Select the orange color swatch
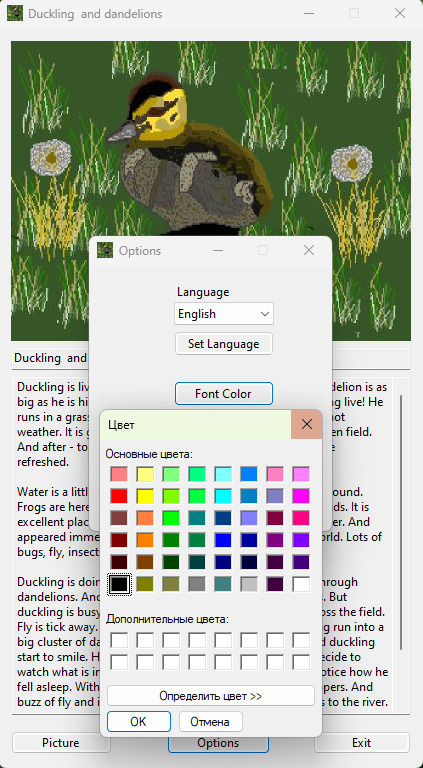The width and height of the screenshot is (423, 768). [x=145, y=540]
